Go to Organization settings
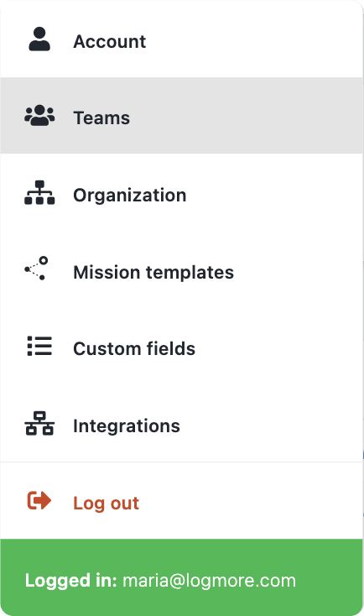 point(129,196)
